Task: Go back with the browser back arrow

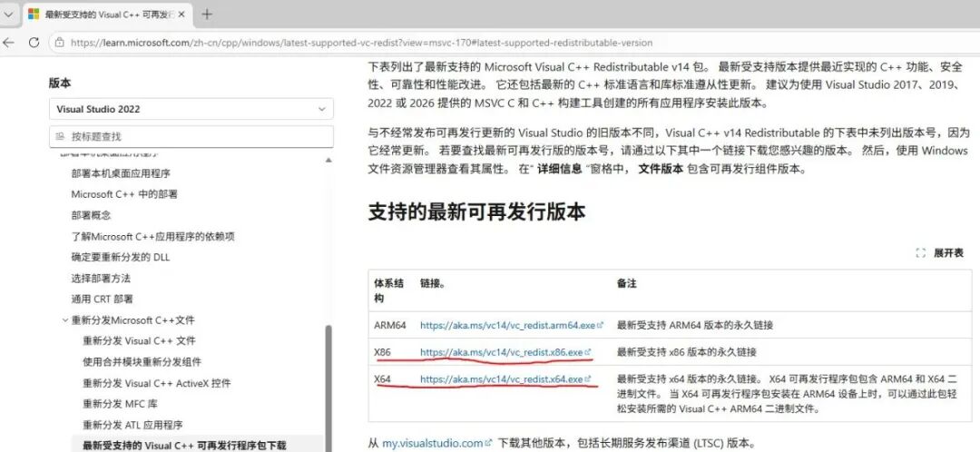Action: (x=8, y=43)
